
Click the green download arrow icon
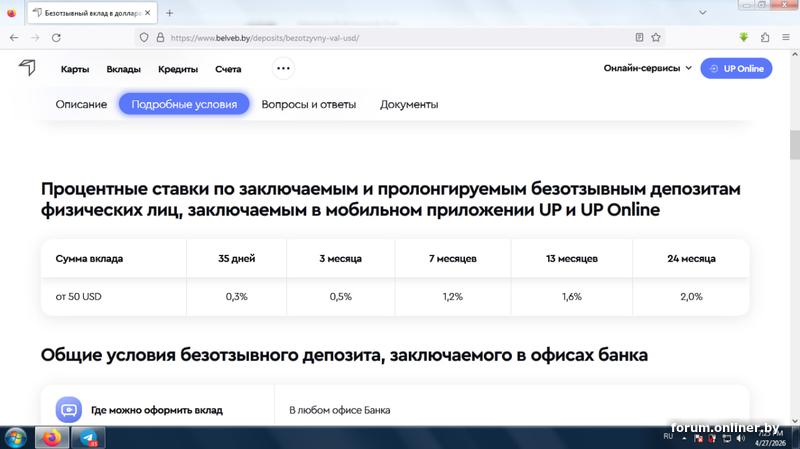(x=744, y=37)
